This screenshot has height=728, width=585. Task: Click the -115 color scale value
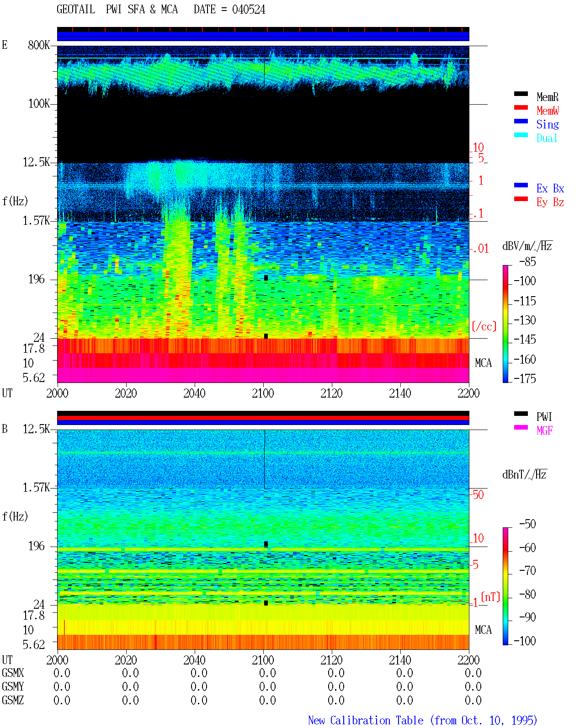point(525,301)
